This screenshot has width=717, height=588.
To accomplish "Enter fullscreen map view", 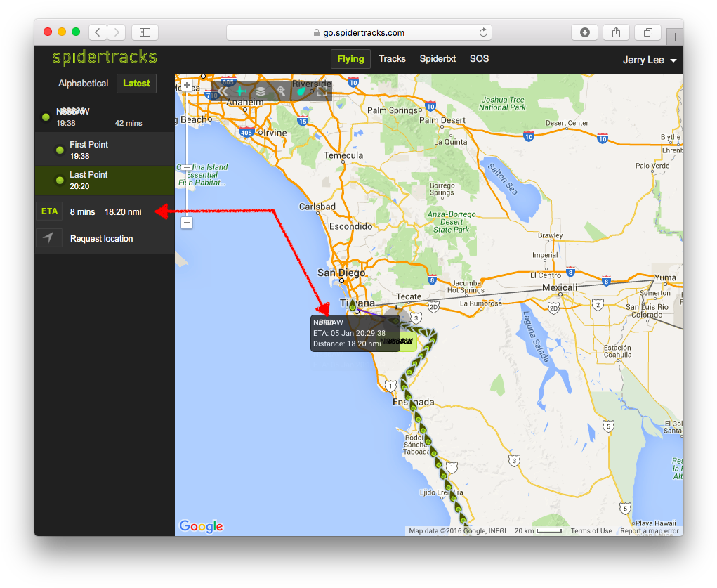I will 322,91.
